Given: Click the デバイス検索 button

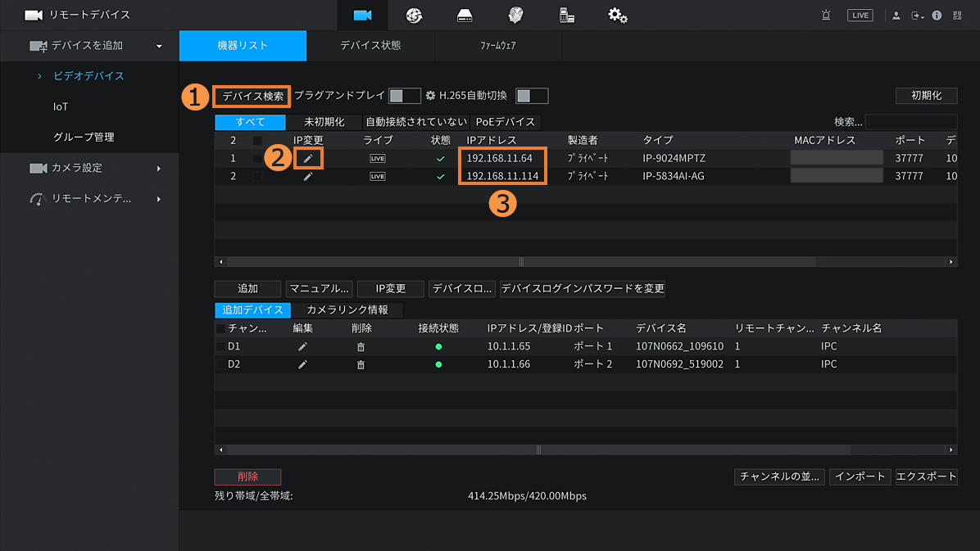Looking at the screenshot, I should pos(252,96).
